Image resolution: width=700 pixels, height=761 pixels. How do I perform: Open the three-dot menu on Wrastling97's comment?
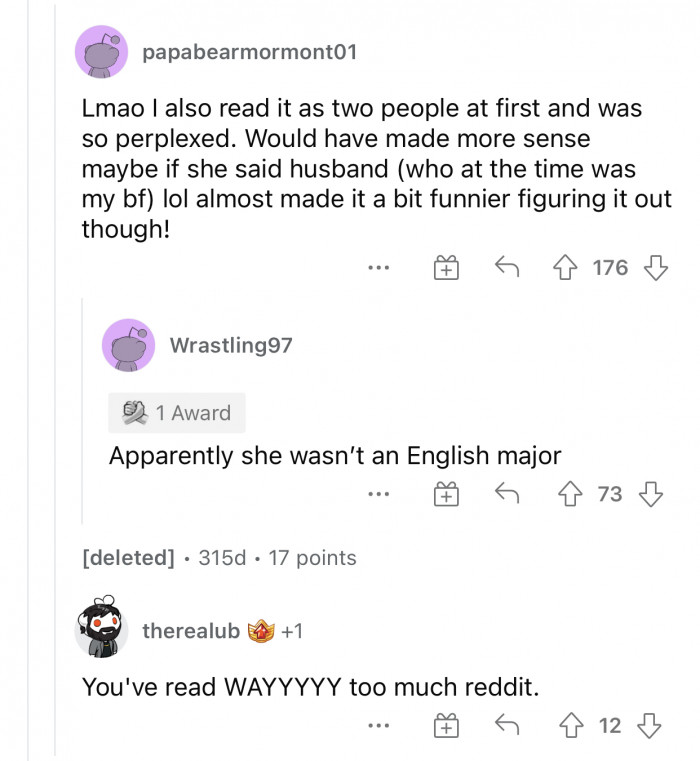[x=377, y=494]
